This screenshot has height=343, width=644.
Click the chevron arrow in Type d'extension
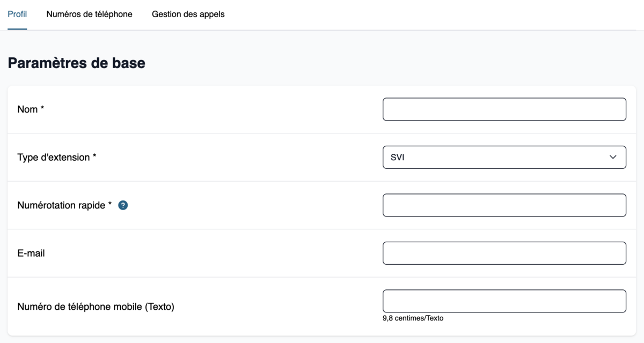pyautogui.click(x=613, y=158)
